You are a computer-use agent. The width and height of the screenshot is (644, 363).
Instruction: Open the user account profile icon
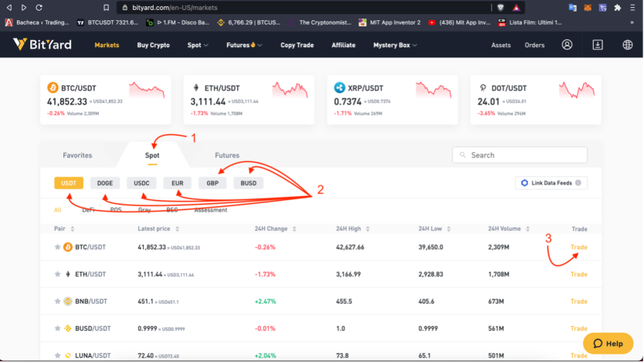(567, 45)
